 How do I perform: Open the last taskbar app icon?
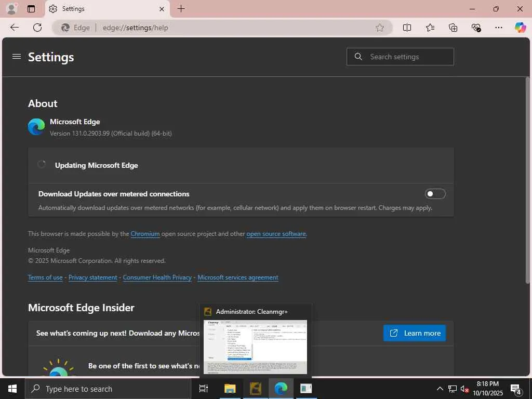pos(306,389)
